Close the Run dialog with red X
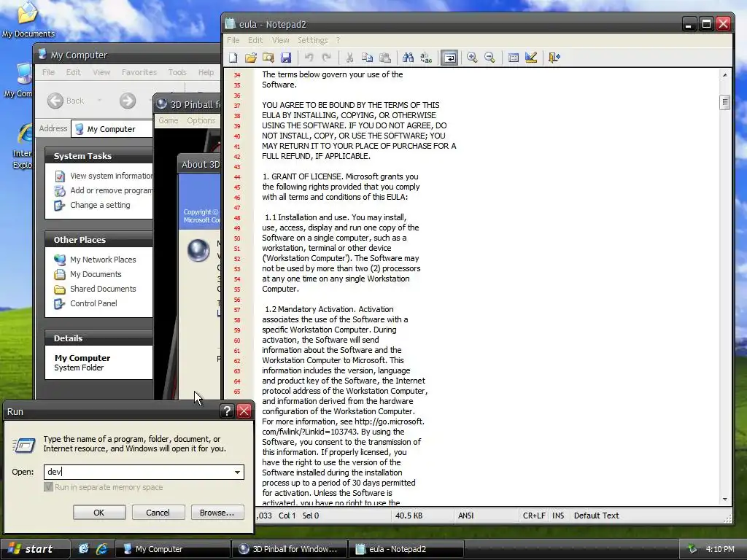 click(x=244, y=411)
